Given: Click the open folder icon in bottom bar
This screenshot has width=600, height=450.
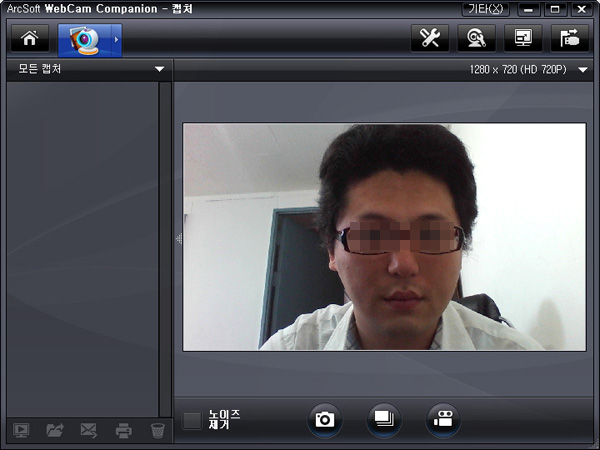Looking at the screenshot, I should pos(55,430).
